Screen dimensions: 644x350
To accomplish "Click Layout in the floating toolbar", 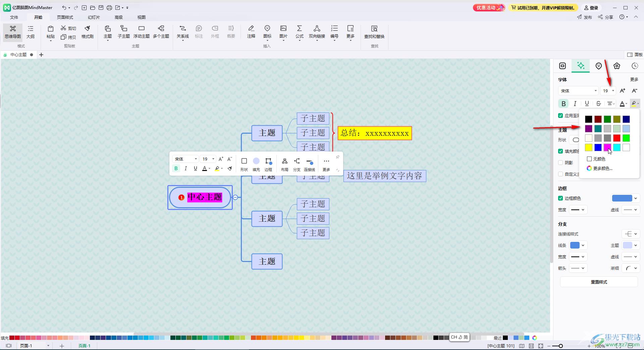I will click(x=284, y=164).
